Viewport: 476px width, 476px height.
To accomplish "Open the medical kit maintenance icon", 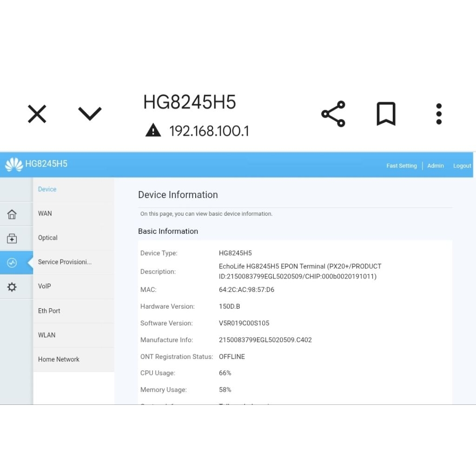I will pos(12,239).
